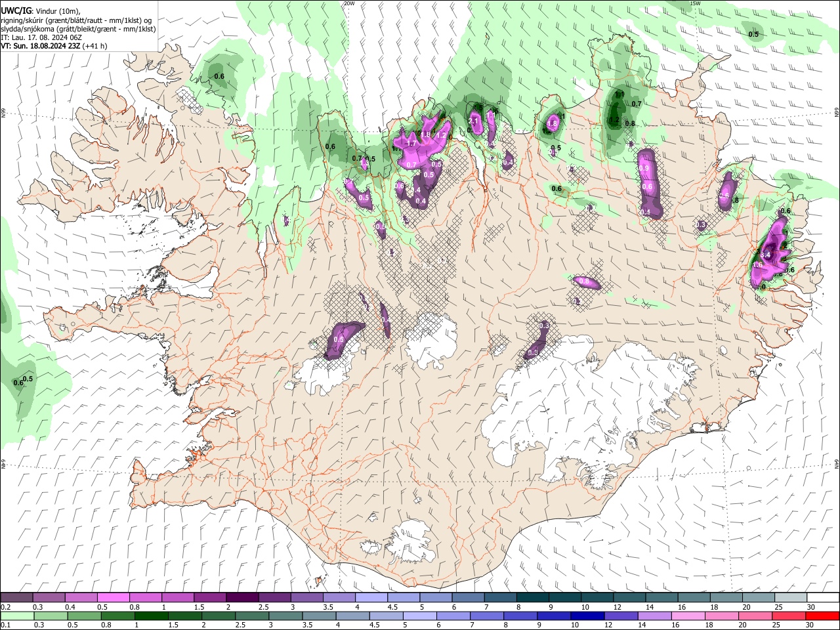Click the 'Vindur (10m),' header text
This screenshot has width=840, height=630.
[59, 11]
